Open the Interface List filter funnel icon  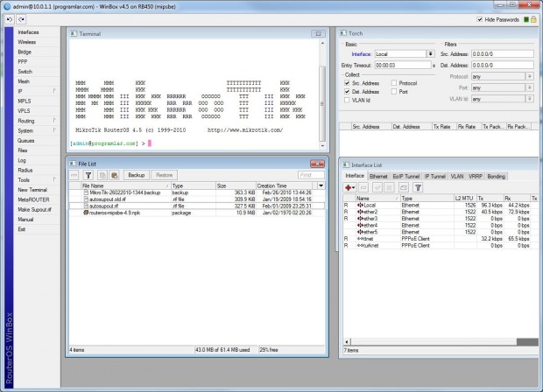point(418,187)
